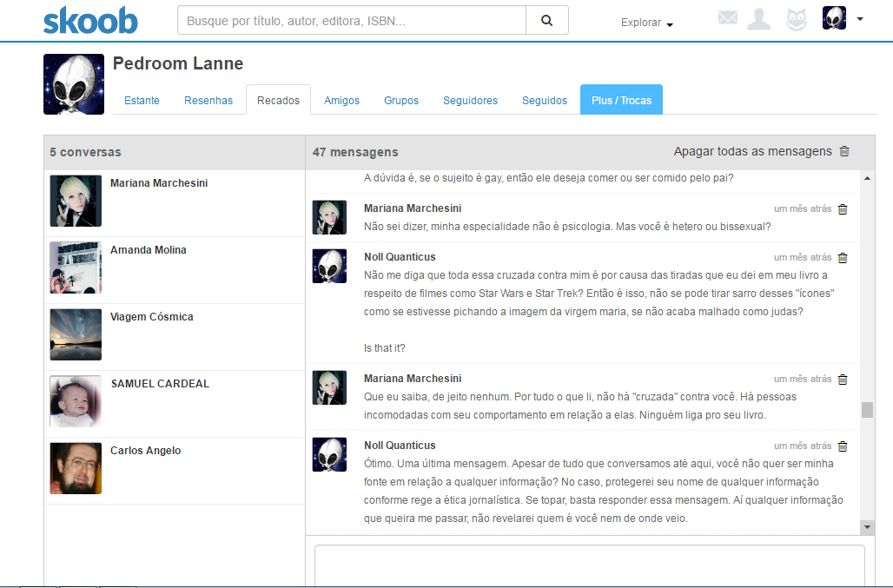Click the skoob logo
893x588 pixels.
[x=90, y=21]
